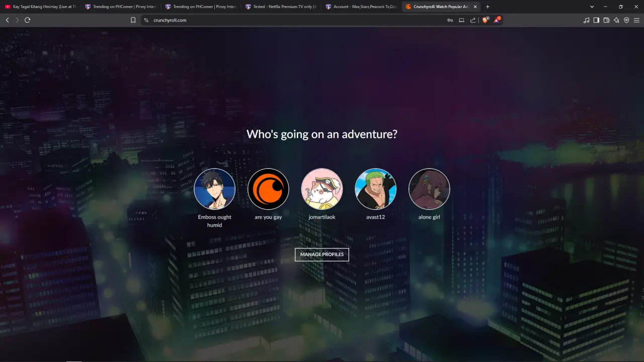The width and height of the screenshot is (644, 362).
Task: Open the saved passwords key icon
Action: point(450,20)
